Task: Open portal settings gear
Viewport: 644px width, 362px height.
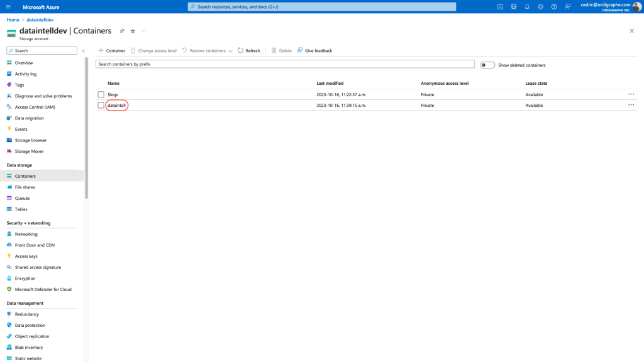Action: pos(540,7)
